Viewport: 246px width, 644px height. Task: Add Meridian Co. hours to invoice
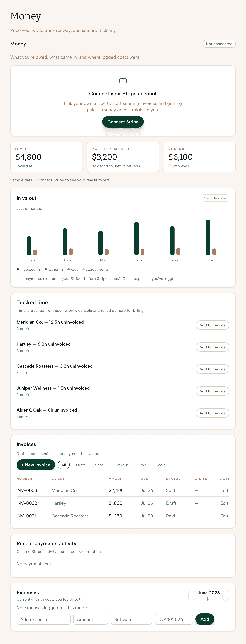pyautogui.click(x=212, y=325)
